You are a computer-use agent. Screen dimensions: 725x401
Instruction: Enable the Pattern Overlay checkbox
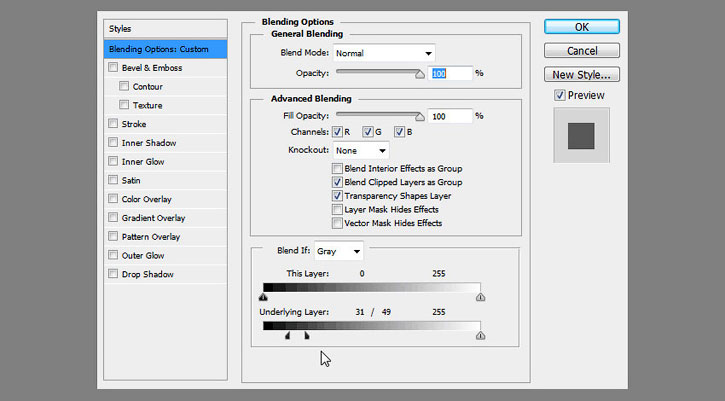coord(113,236)
